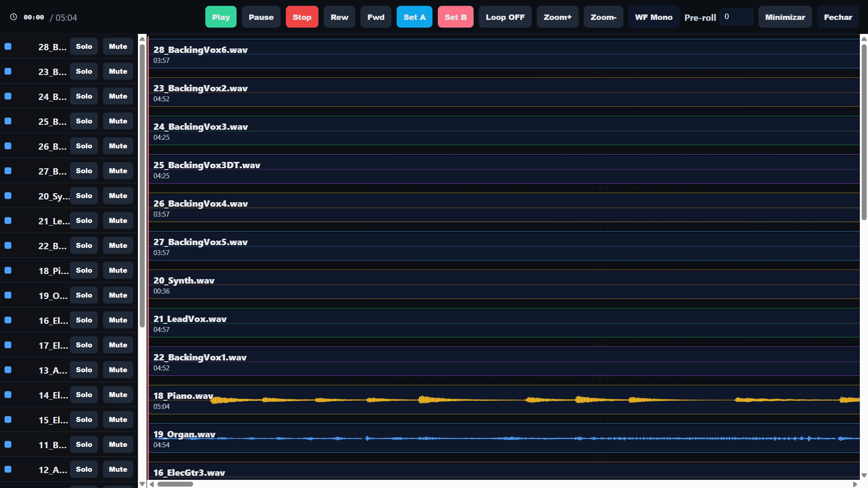Toggle the blue checkbox for 24_B... track

8,96
